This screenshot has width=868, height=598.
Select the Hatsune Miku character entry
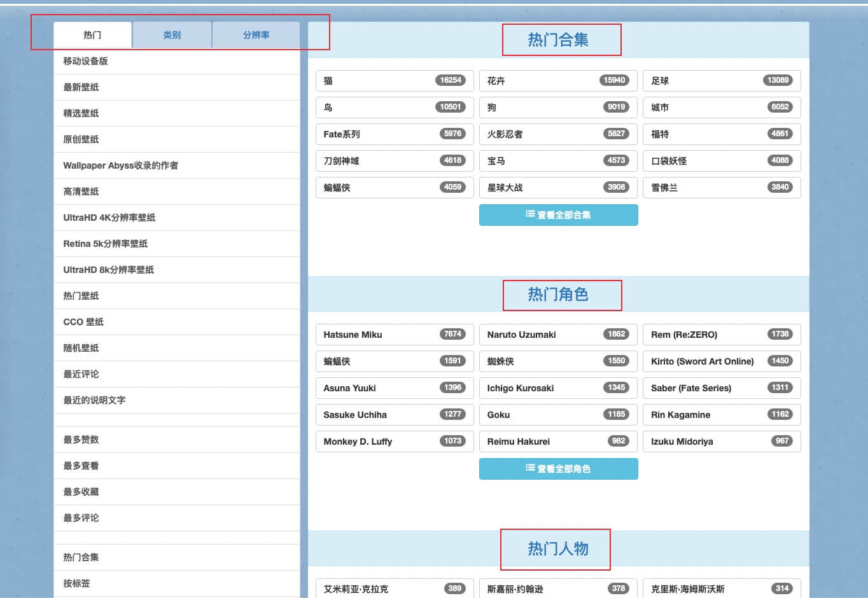[x=395, y=335]
